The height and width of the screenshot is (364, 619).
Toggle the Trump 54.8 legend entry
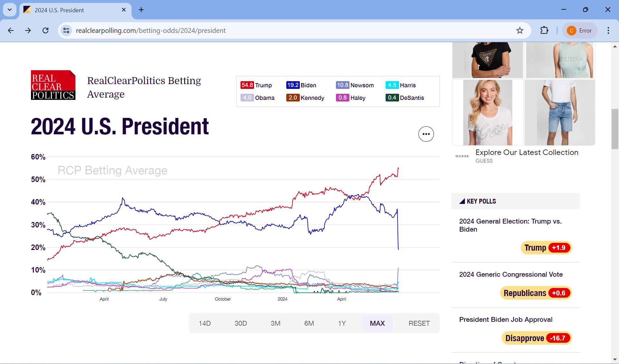point(256,85)
